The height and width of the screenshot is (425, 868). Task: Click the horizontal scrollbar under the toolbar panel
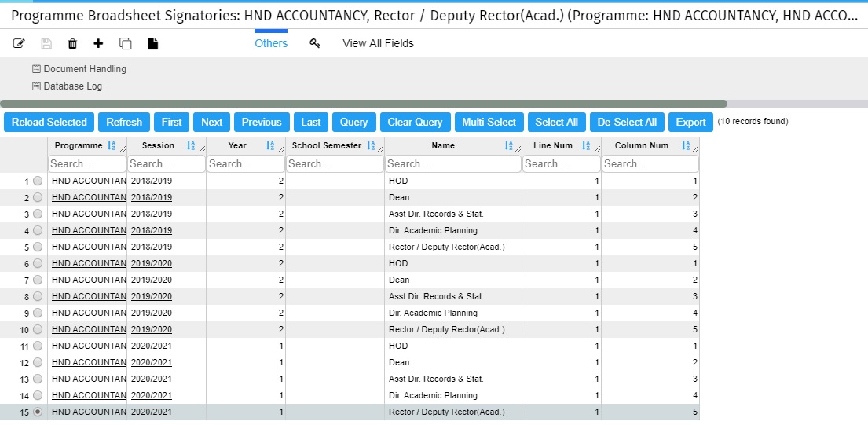pos(364,104)
